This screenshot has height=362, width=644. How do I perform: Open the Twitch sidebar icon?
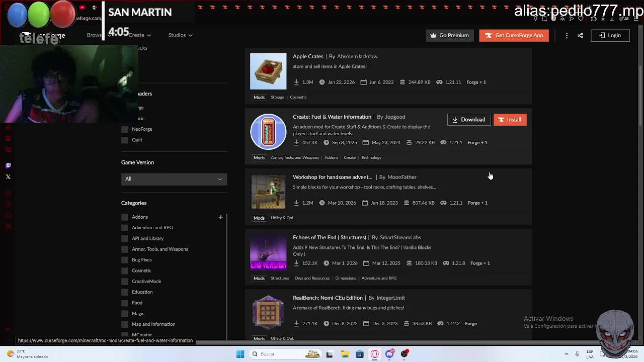pyautogui.click(x=8, y=165)
